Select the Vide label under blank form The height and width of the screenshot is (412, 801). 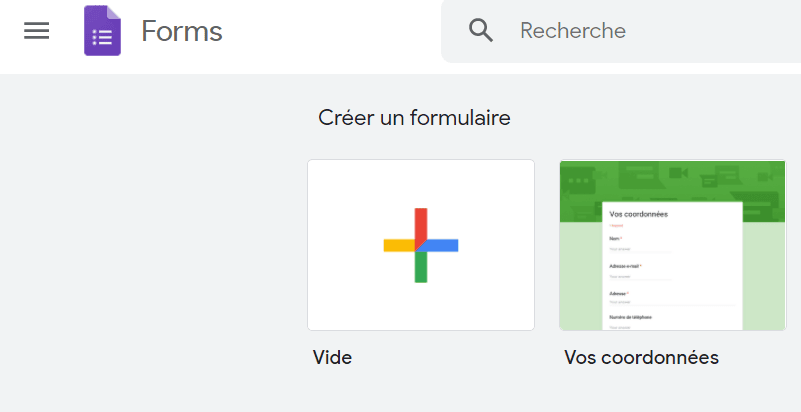[x=333, y=358]
